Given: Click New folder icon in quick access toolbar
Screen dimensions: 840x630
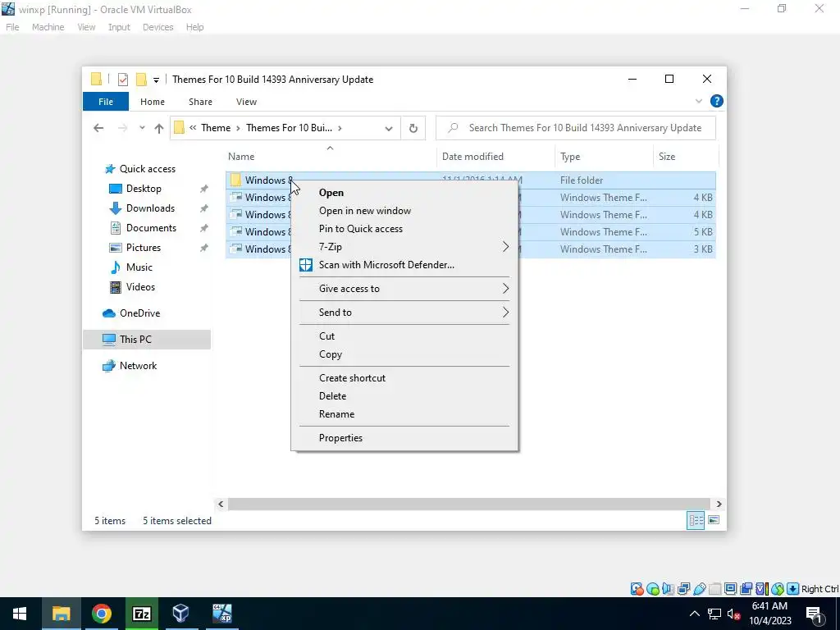Looking at the screenshot, I should tap(141, 80).
